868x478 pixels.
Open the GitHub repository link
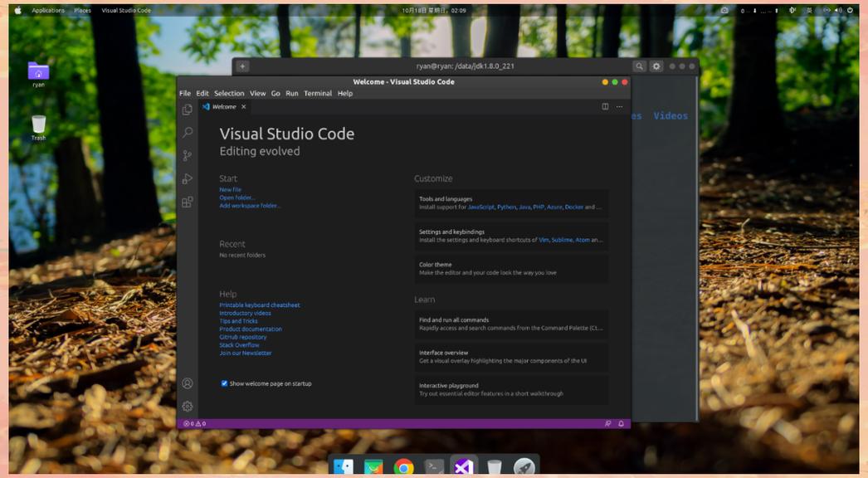pos(243,337)
